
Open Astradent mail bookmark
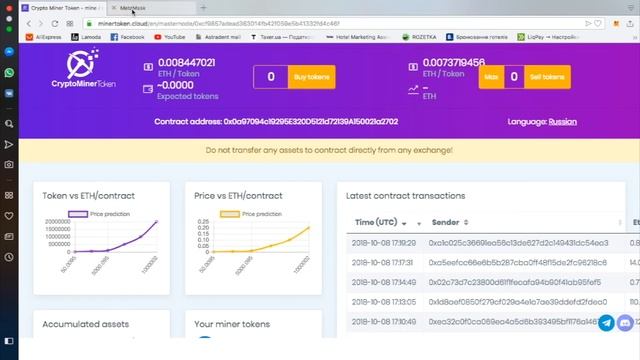[x=218, y=37]
